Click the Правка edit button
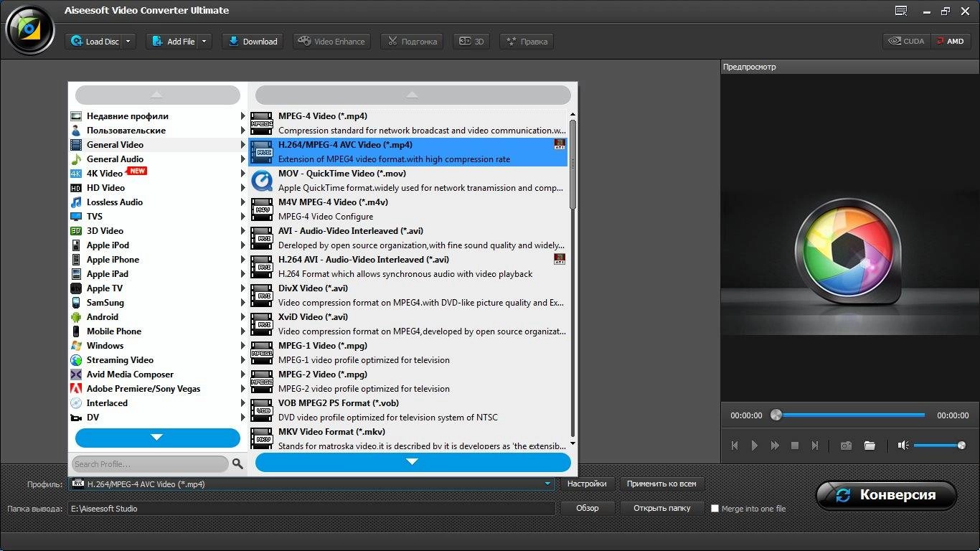The width and height of the screenshot is (980, 551). click(527, 42)
